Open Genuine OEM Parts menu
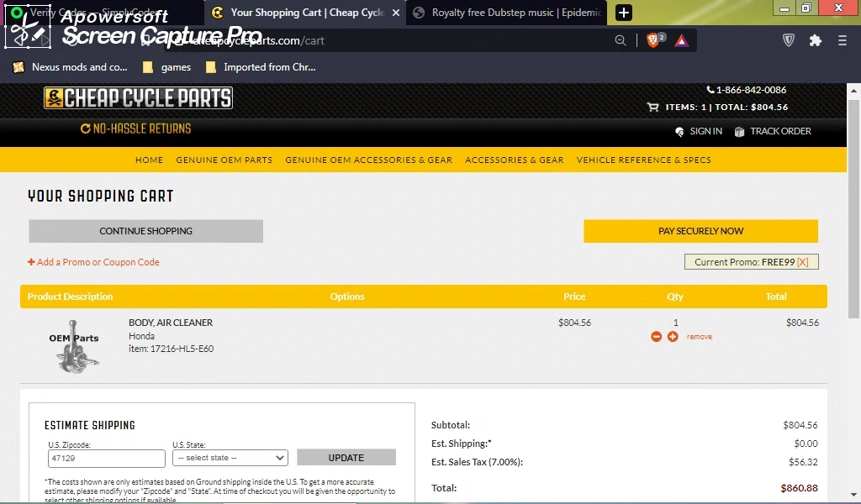 pyautogui.click(x=224, y=160)
